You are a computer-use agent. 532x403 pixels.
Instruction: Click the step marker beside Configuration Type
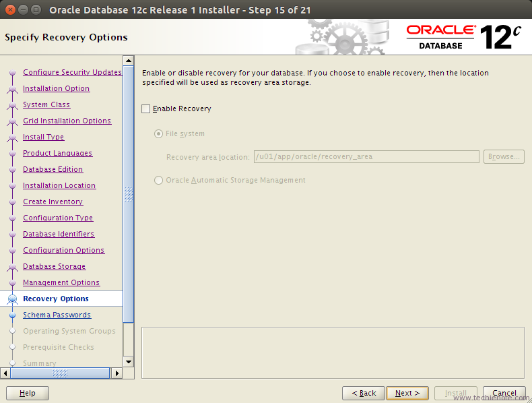tap(13, 218)
